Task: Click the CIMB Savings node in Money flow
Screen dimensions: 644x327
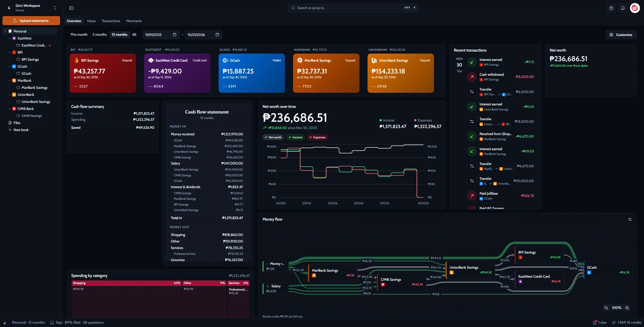Action: click(x=402, y=282)
